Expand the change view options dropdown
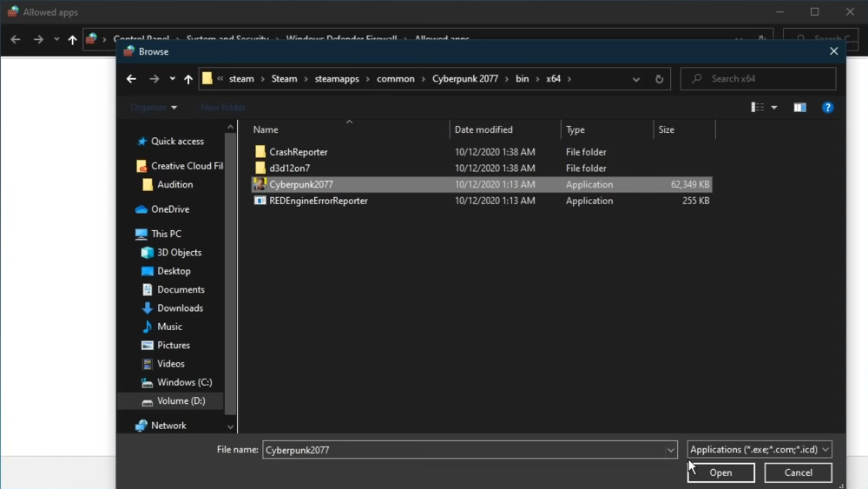 773,108
